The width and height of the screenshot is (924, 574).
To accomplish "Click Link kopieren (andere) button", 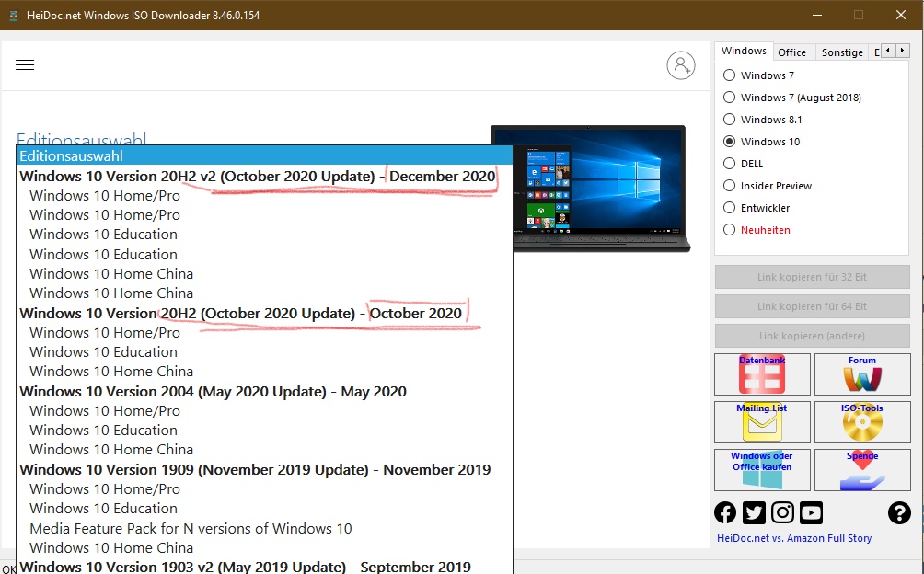I will coord(812,336).
